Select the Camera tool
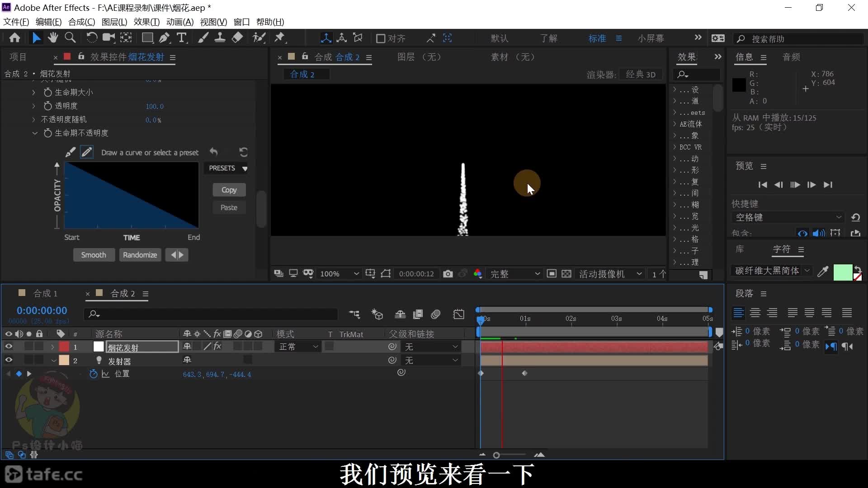The height and width of the screenshot is (488, 868). 108,38
